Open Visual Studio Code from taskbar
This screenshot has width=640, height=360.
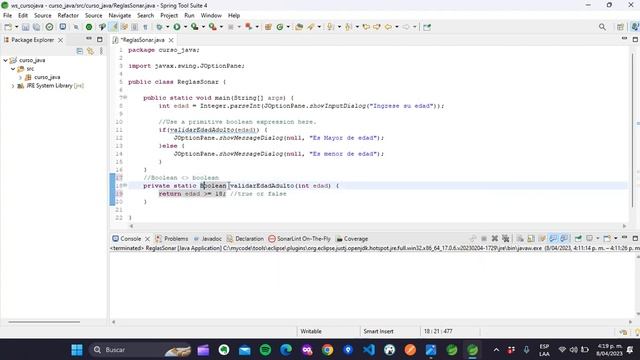pyautogui.click(x=369, y=350)
